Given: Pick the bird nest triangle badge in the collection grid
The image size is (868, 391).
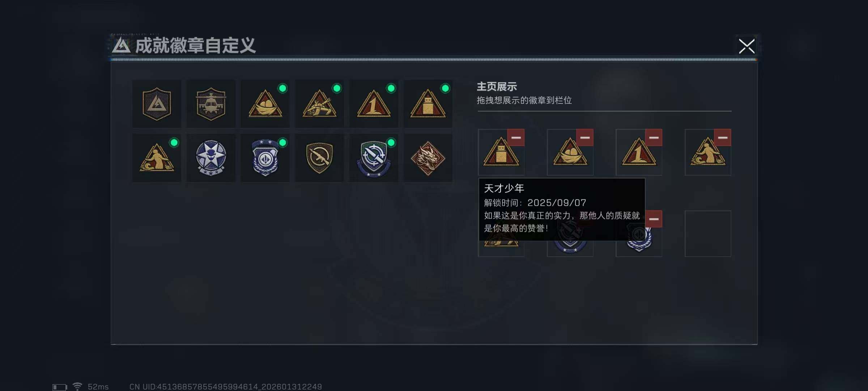Looking at the screenshot, I should [265, 104].
